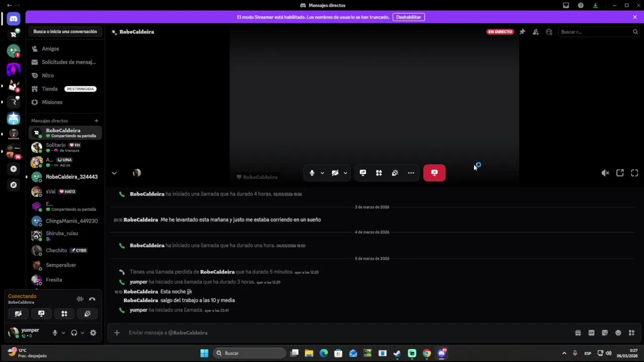Open the sticker picker
Viewport: 644px width, 362px height.
coord(605,333)
